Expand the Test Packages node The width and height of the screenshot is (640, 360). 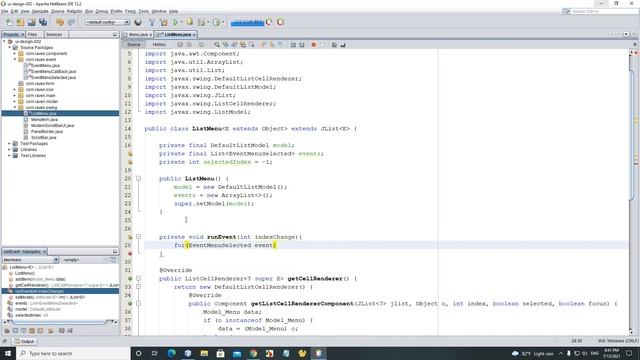pos(9,143)
